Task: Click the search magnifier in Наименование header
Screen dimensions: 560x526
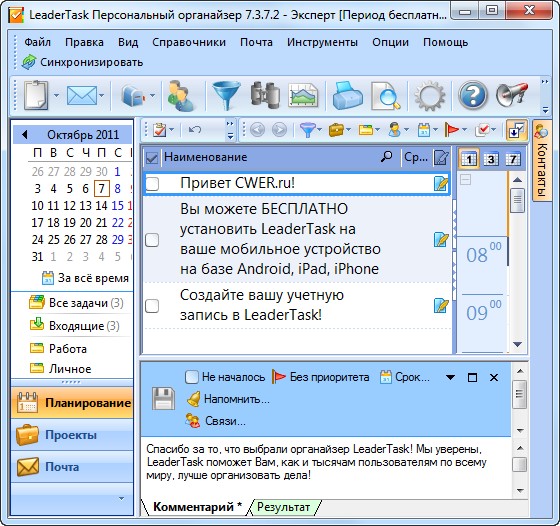Action: [386, 156]
